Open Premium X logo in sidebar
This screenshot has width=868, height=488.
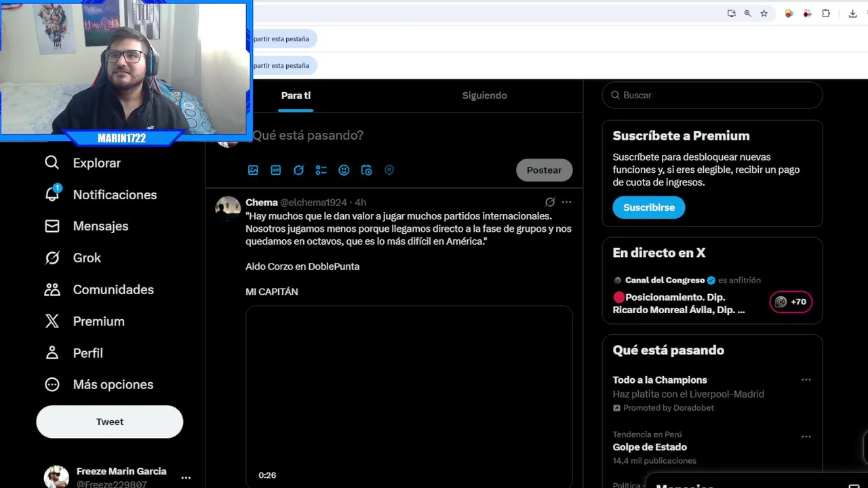(52, 321)
